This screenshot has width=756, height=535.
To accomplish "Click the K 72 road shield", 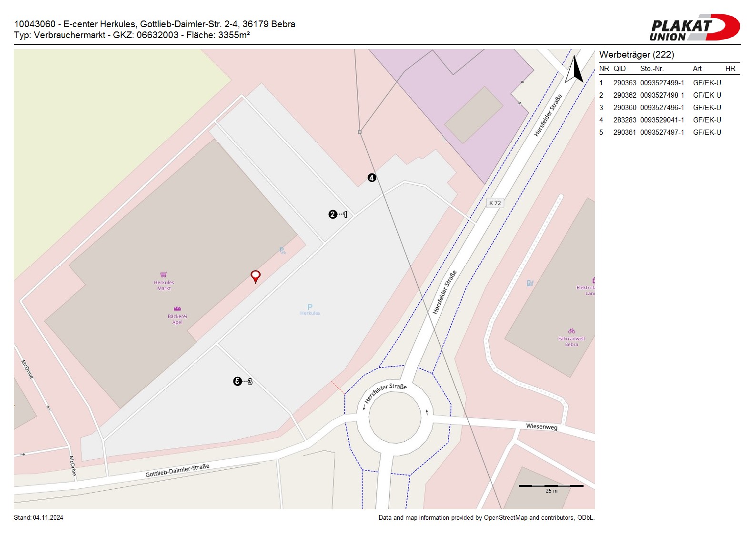I will coord(495,203).
